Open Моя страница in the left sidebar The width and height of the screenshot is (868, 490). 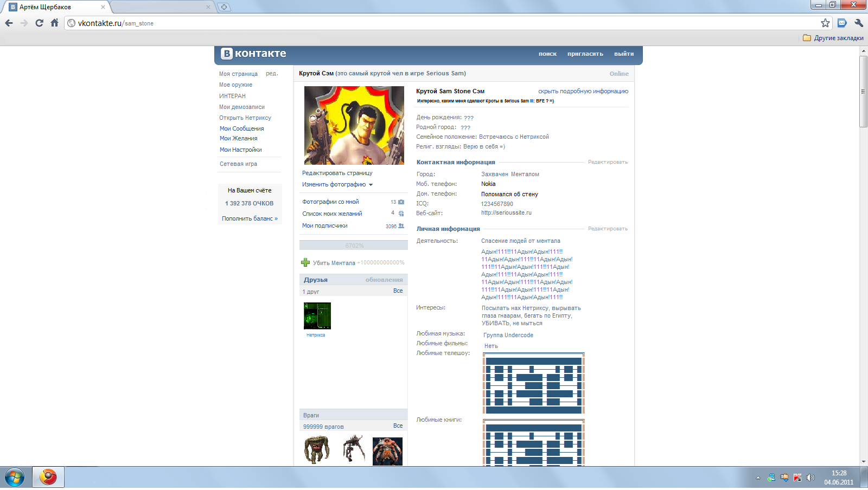[x=238, y=74]
